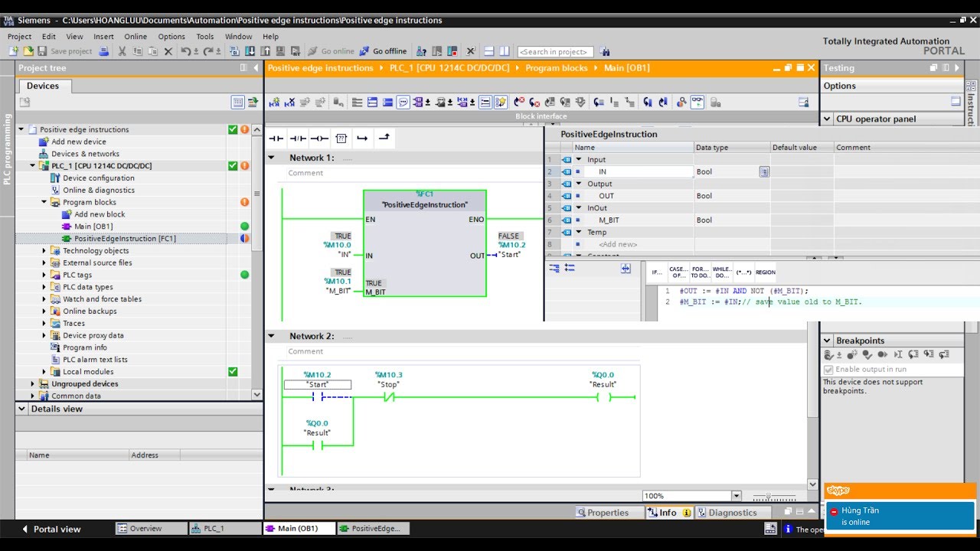Delete network using editor toolbar icon
980x551 pixels.
click(289, 102)
